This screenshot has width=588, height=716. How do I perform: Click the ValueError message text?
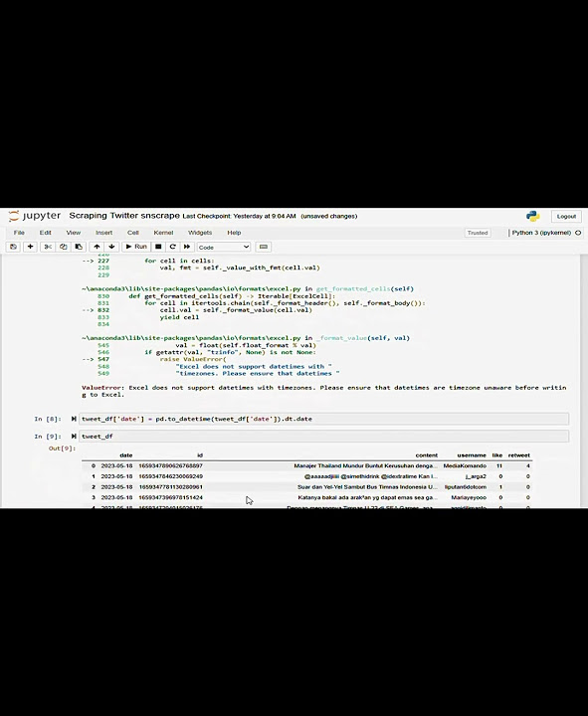[x=324, y=391]
